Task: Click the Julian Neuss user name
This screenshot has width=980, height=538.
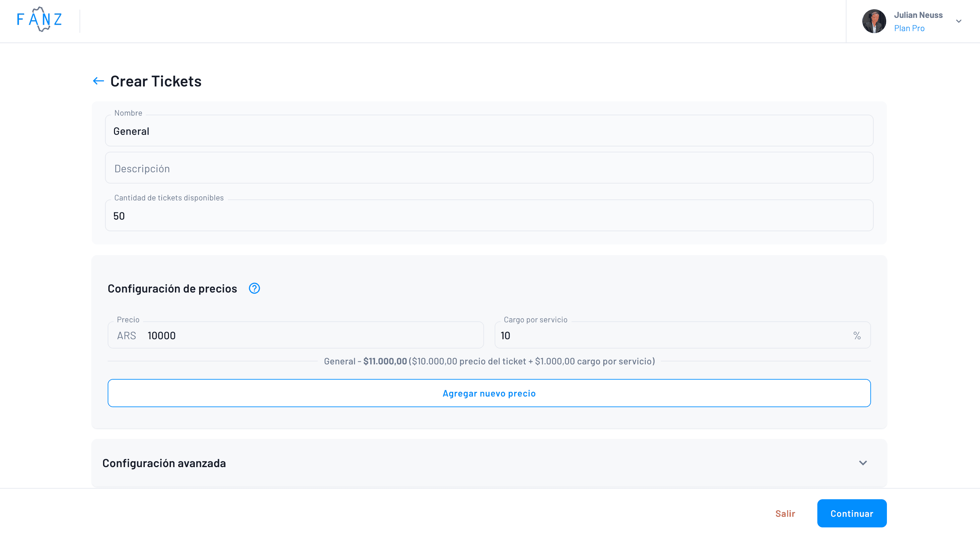Action: click(x=918, y=15)
